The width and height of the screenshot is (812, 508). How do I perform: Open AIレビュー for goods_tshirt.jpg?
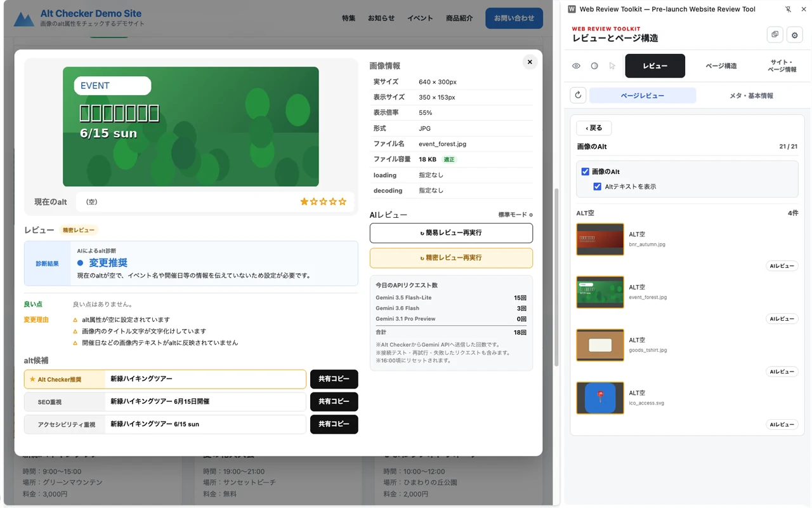pyautogui.click(x=782, y=371)
